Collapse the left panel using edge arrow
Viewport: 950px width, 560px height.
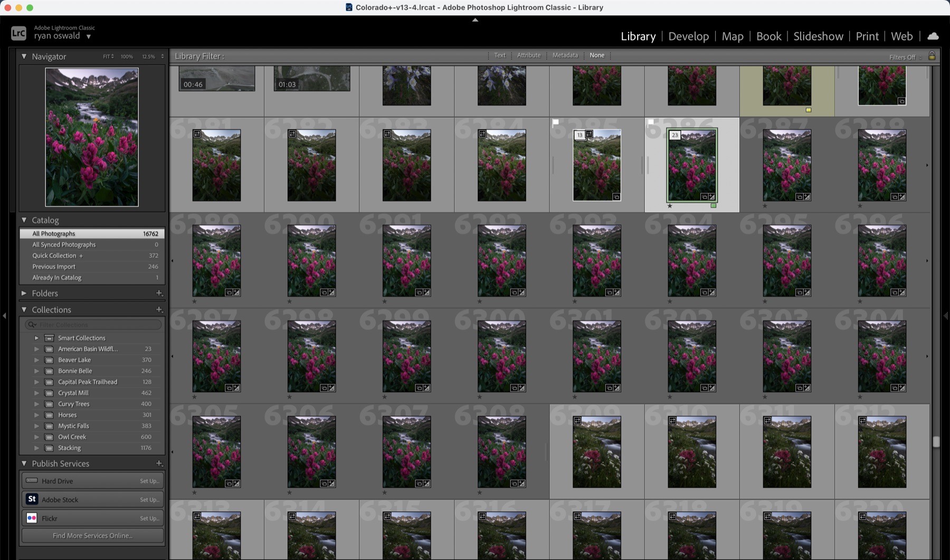click(x=4, y=316)
